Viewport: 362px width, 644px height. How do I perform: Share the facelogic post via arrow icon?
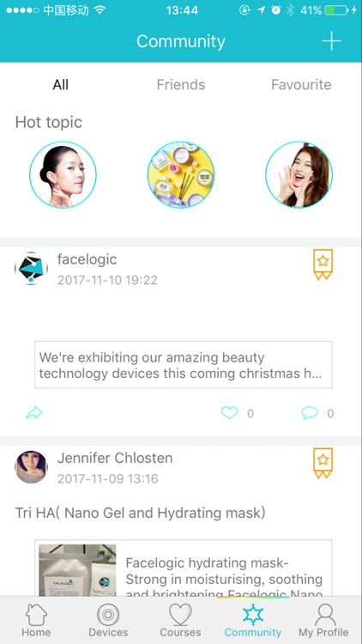pyautogui.click(x=34, y=412)
